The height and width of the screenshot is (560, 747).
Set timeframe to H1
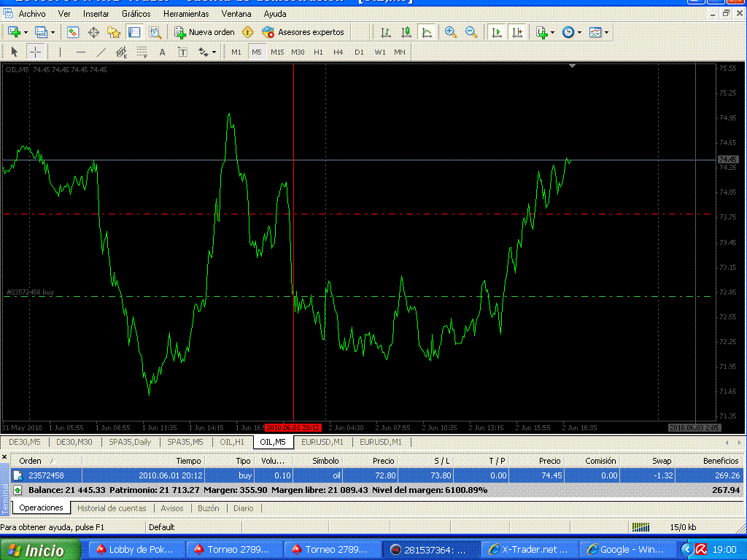[318, 52]
